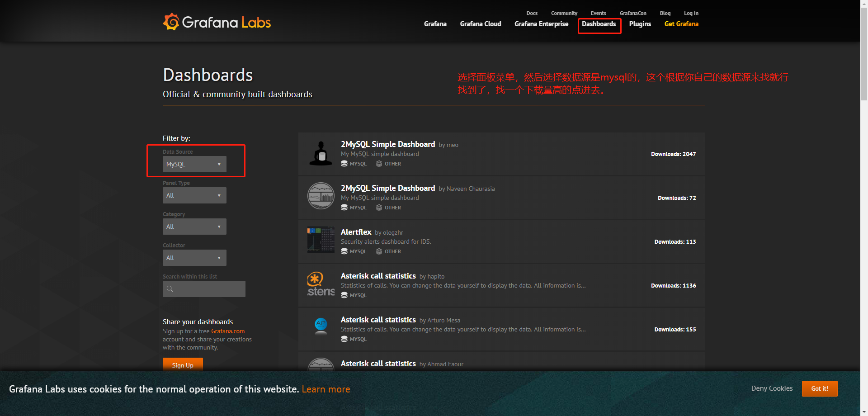The width and height of the screenshot is (868, 416).
Task: Open Asterisk call statistics by Arturo Mesa
Action: tap(378, 320)
